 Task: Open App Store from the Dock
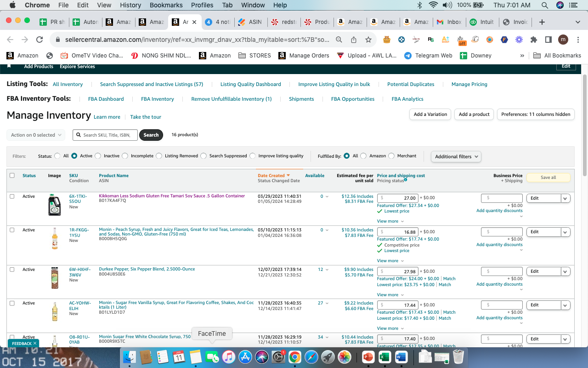click(x=245, y=357)
